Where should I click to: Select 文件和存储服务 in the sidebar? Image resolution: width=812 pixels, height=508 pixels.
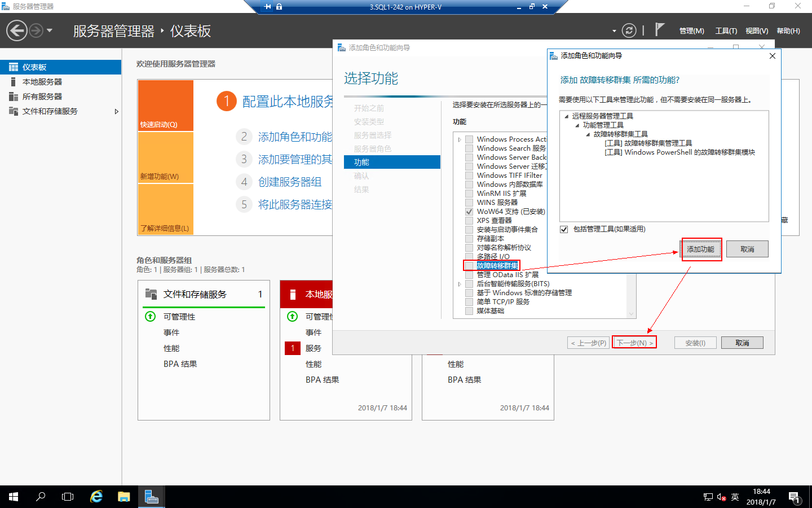60,111
